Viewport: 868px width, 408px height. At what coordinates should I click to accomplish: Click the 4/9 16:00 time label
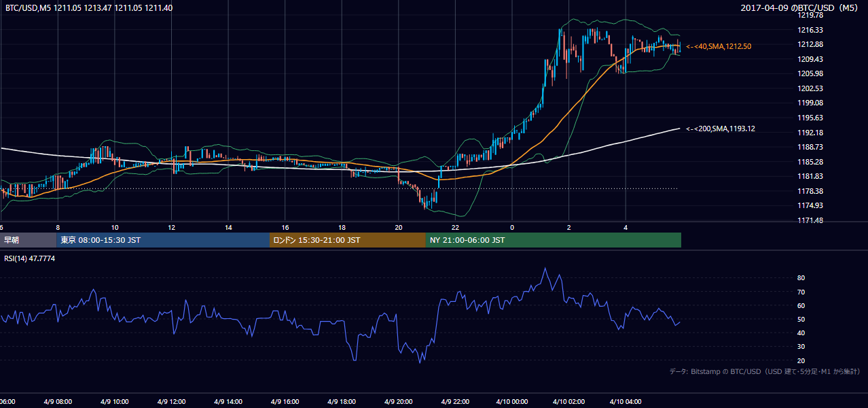(284, 402)
